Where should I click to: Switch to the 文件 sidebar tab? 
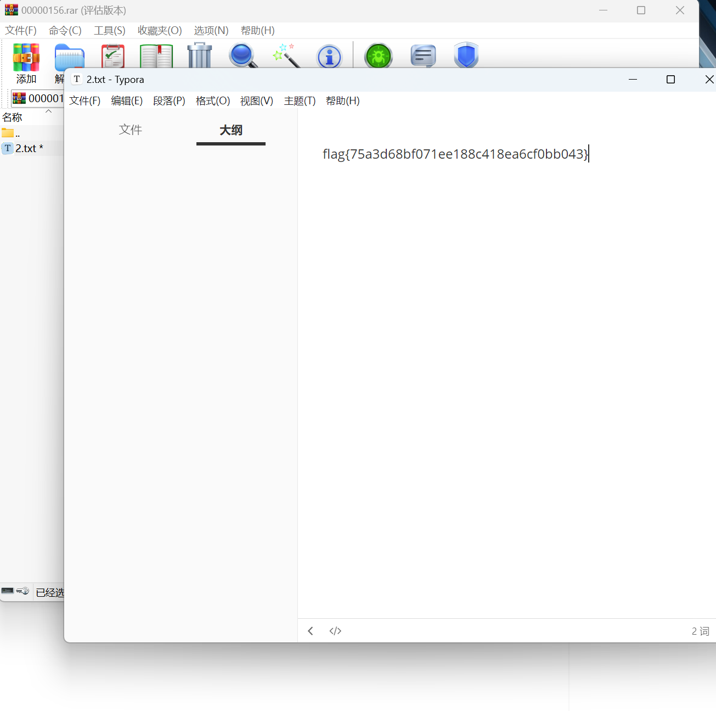coord(131,130)
